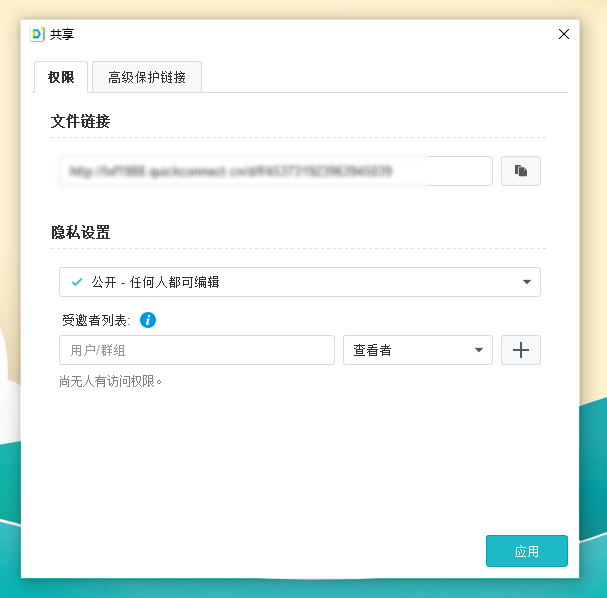Image resolution: width=607 pixels, height=598 pixels.
Task: Click the 用户/群组 input field
Action: click(197, 350)
